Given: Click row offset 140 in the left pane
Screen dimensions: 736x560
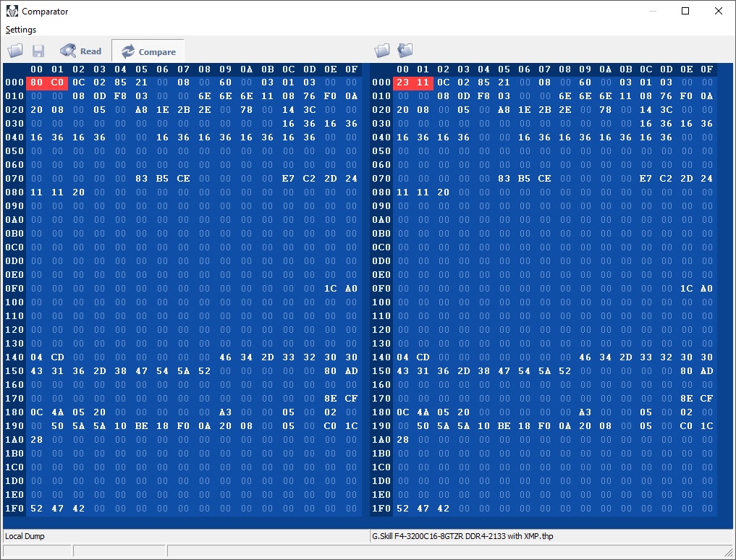Looking at the screenshot, I should (x=14, y=357).
